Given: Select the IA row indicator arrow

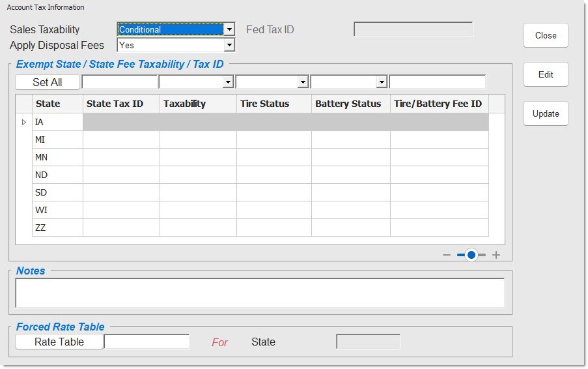Looking at the screenshot, I should point(24,122).
